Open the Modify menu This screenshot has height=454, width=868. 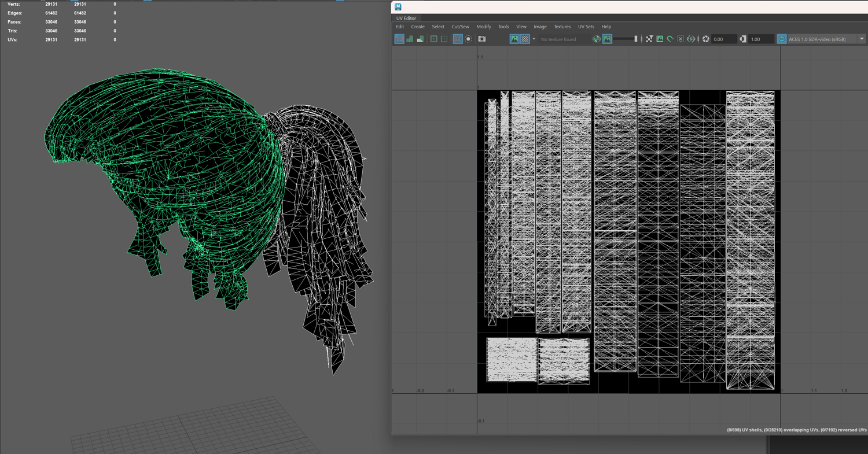pos(484,27)
